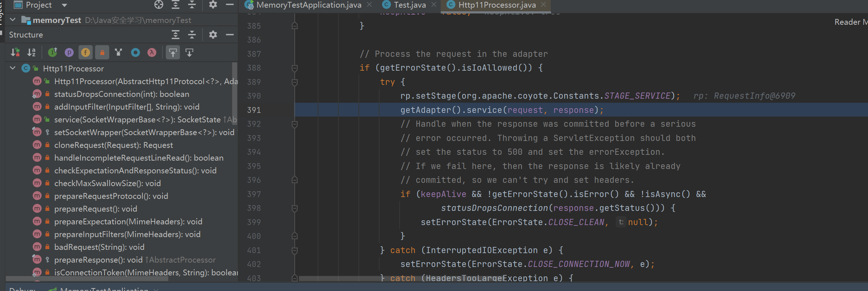The width and height of the screenshot is (868, 291).
Task: Open Structure panel gear settings
Action: pyautogui.click(x=213, y=35)
